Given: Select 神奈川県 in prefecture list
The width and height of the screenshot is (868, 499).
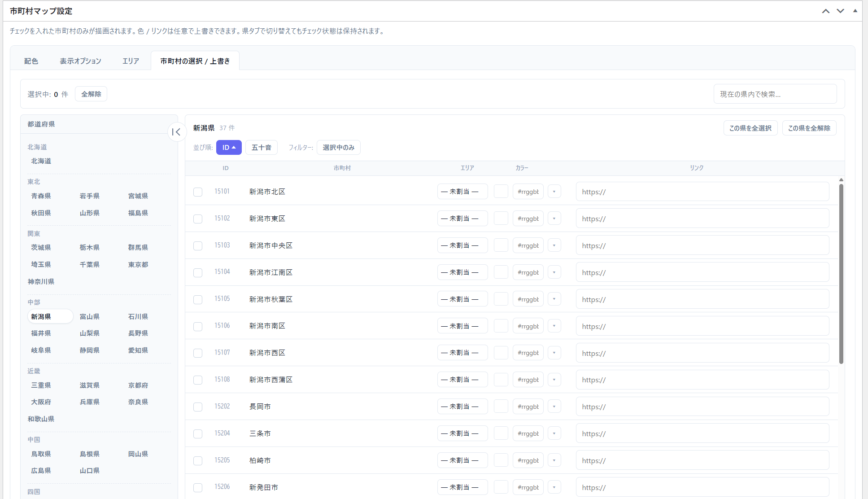Looking at the screenshot, I should pos(41,282).
